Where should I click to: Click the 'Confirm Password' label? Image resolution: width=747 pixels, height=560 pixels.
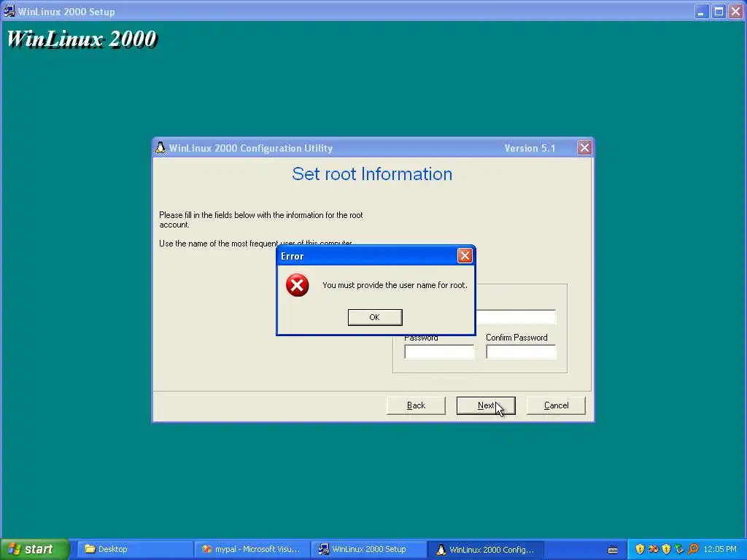pos(516,338)
